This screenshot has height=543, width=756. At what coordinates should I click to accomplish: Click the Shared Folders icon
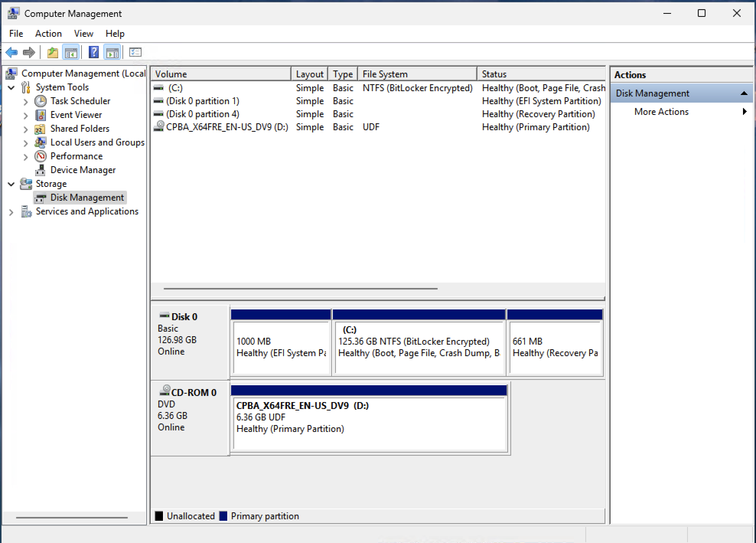40,129
